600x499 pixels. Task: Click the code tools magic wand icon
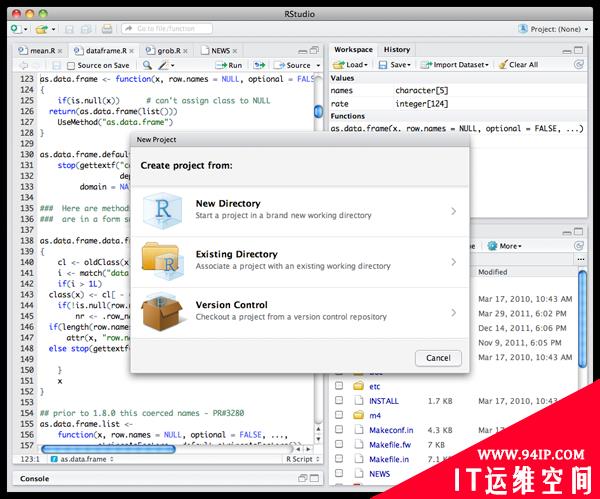(163, 65)
